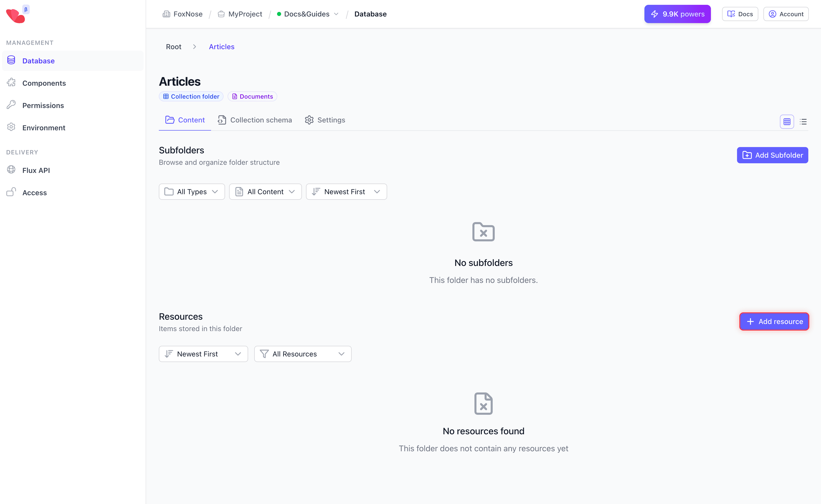821x504 pixels.
Task: Switch to the Collection schema tab
Action: point(255,120)
